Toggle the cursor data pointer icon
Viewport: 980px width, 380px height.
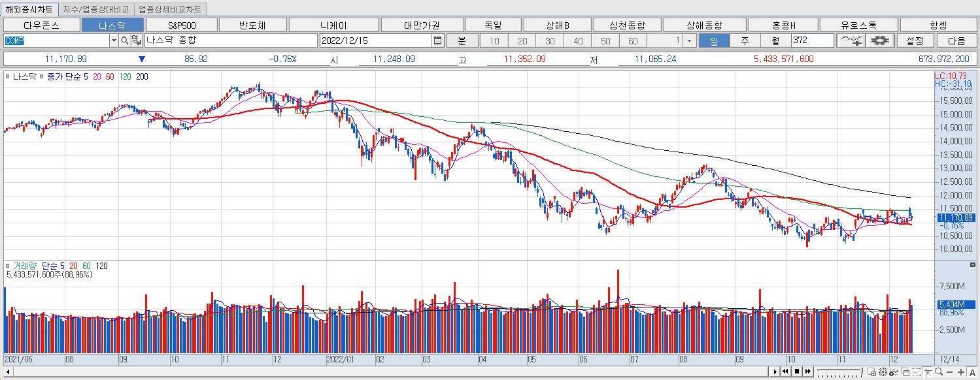pos(928,372)
